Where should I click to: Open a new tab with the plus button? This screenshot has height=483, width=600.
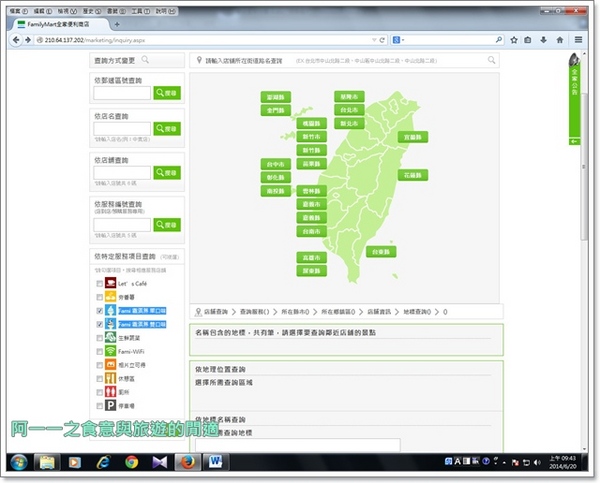(x=117, y=24)
